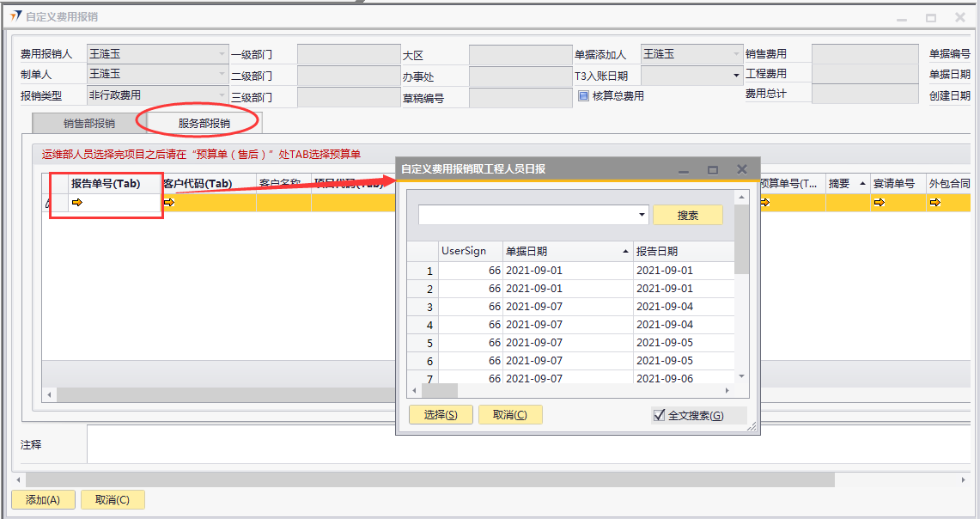980x519 pixels.
Task: Close the 自定义费用报销取工程人员日报 popup
Action: [742, 170]
